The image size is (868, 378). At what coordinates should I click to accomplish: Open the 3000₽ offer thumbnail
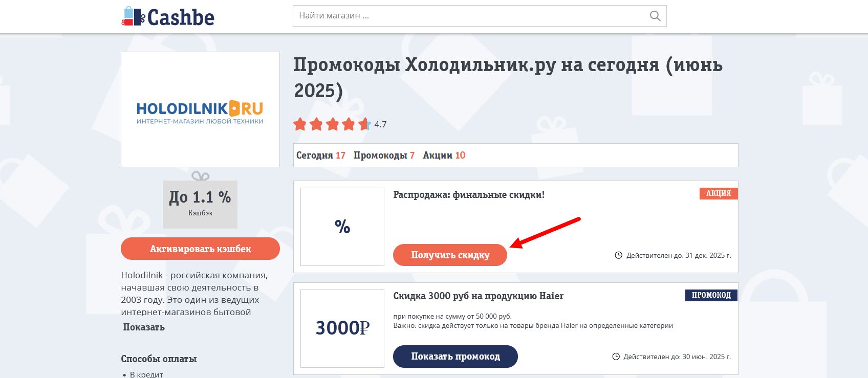pyautogui.click(x=342, y=328)
